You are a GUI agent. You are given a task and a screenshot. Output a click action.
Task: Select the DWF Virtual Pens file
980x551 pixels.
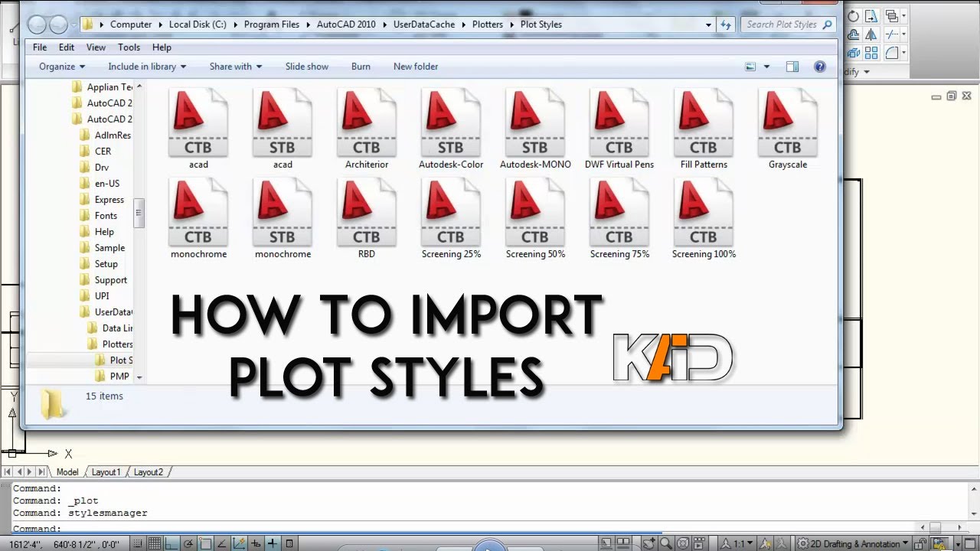click(x=619, y=129)
